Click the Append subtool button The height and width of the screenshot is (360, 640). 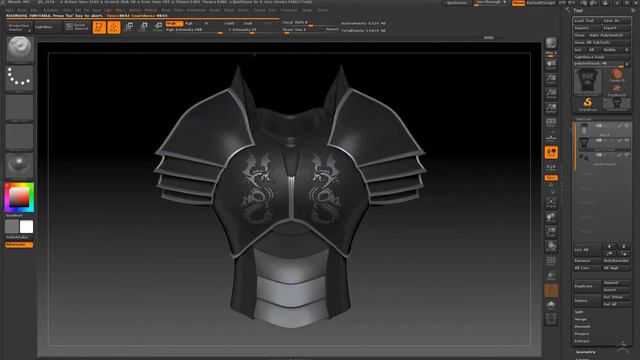pos(616,282)
